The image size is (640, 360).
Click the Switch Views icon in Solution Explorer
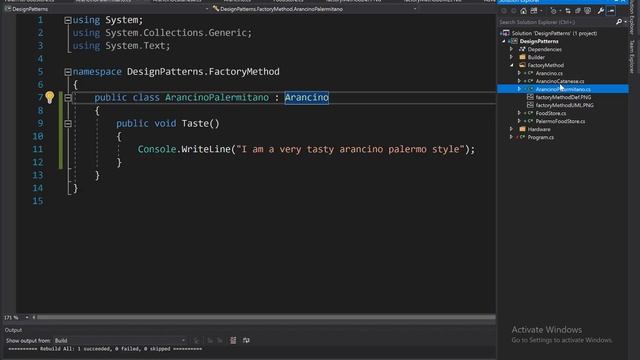pos(534,11)
